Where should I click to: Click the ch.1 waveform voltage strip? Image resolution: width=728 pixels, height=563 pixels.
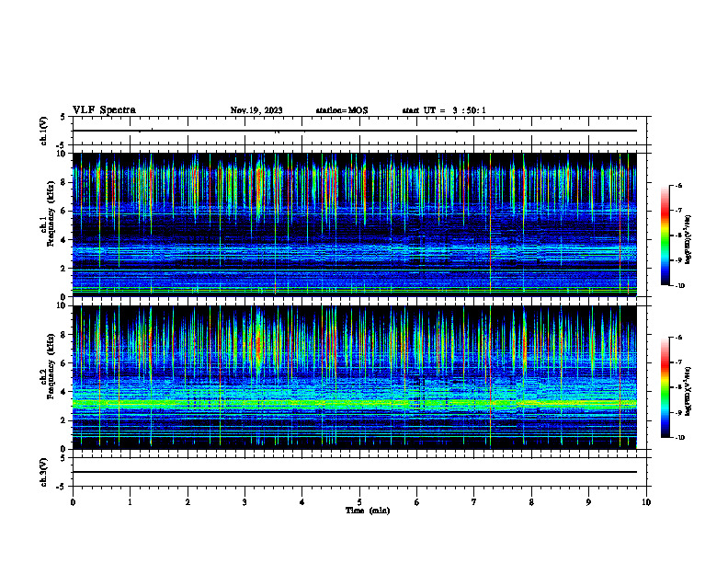[x=359, y=131]
